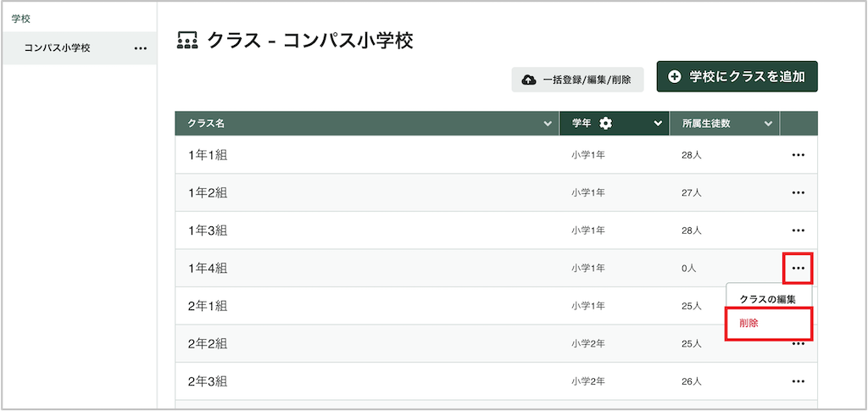Select the 2年2組 class row

tap(496, 344)
